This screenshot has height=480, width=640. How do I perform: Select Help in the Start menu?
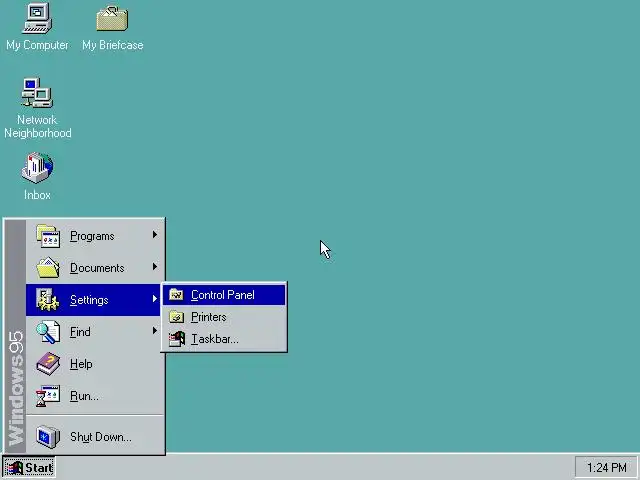click(x=95, y=364)
